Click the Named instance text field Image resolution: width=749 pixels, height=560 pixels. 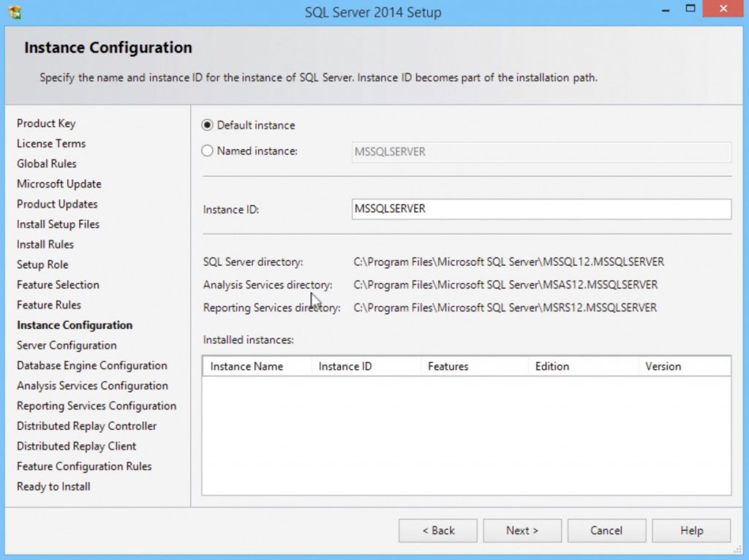tap(541, 152)
